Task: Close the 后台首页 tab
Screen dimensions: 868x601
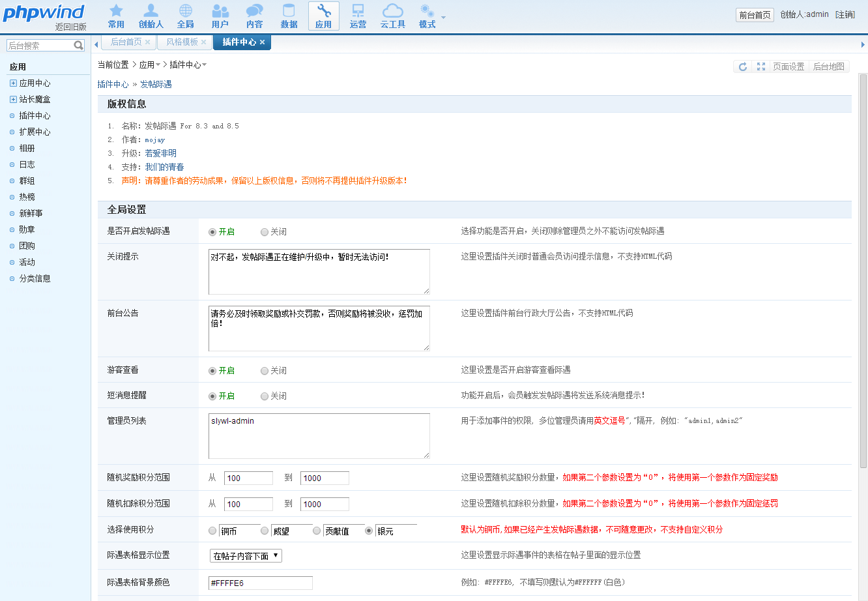Action: click(147, 42)
